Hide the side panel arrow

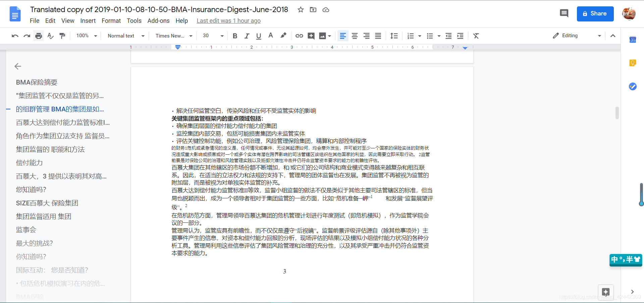[632, 292]
